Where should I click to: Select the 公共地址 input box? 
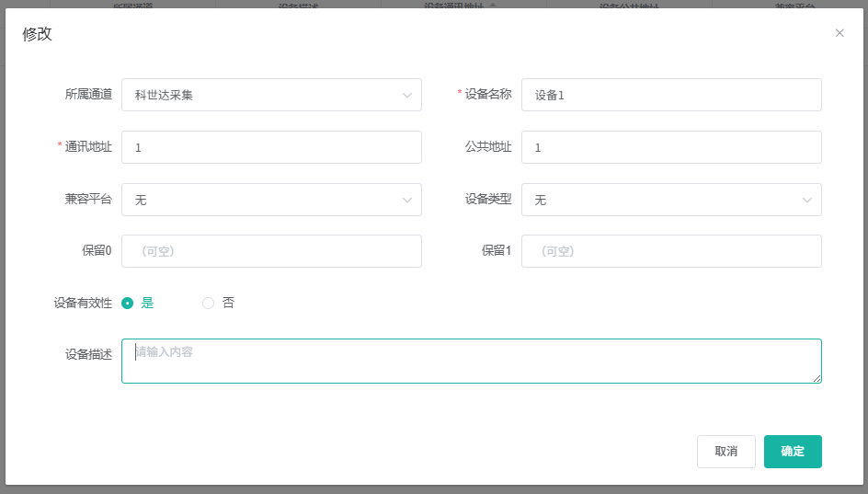point(671,147)
